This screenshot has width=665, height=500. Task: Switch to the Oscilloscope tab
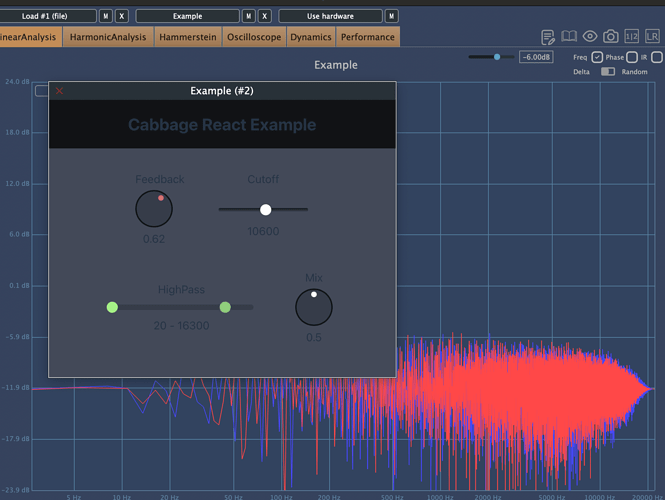point(253,37)
